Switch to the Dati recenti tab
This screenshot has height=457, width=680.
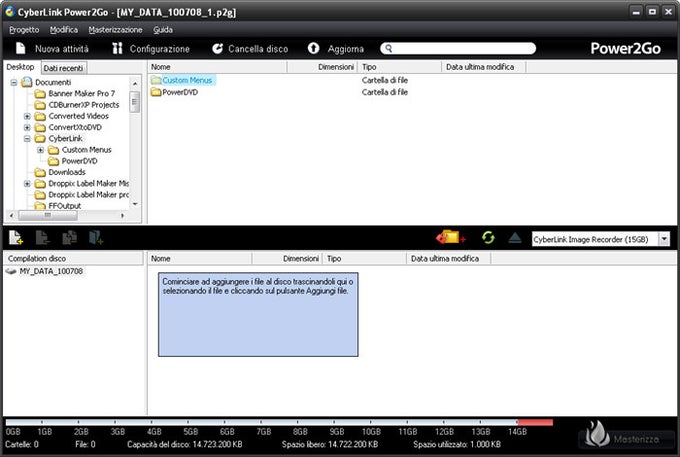click(x=63, y=68)
